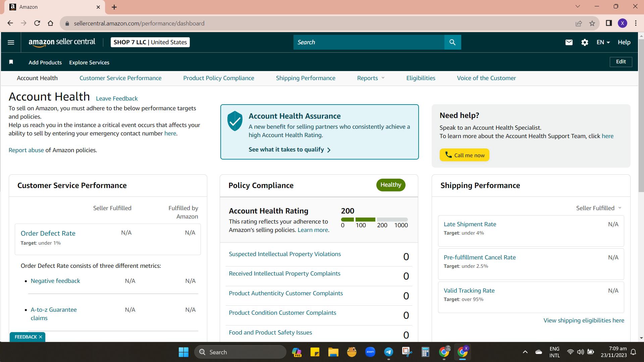Click See what it takes to qualify
This screenshot has height=362, width=644.
[x=290, y=149]
